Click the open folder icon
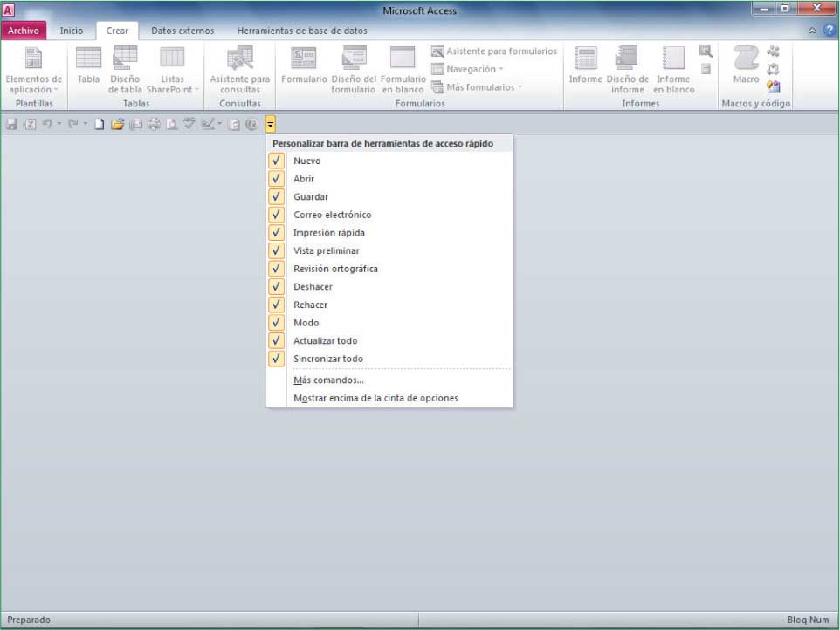Viewport: 840px width, 630px height. [117, 124]
